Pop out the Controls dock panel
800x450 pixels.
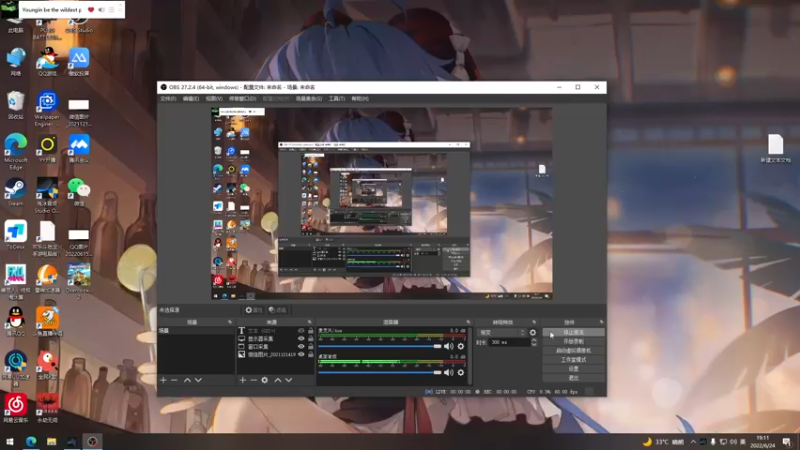pos(602,322)
